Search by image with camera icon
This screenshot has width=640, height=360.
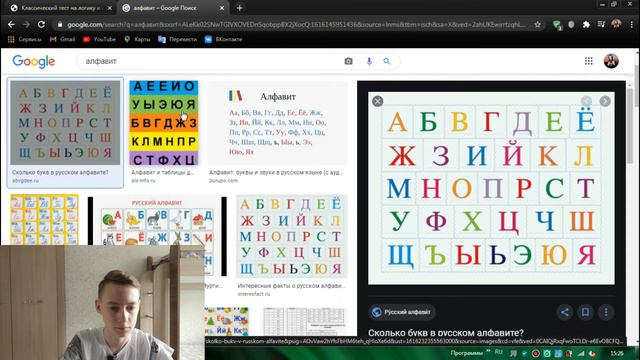(x=348, y=61)
